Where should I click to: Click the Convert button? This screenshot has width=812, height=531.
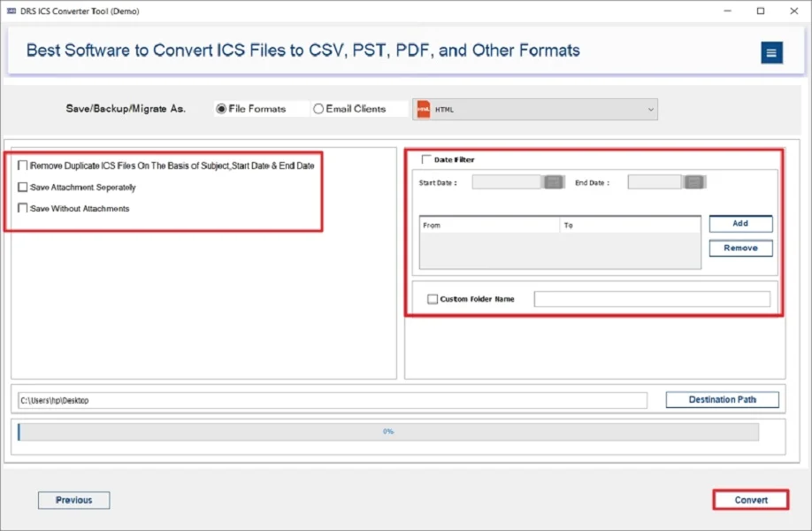tap(751, 500)
